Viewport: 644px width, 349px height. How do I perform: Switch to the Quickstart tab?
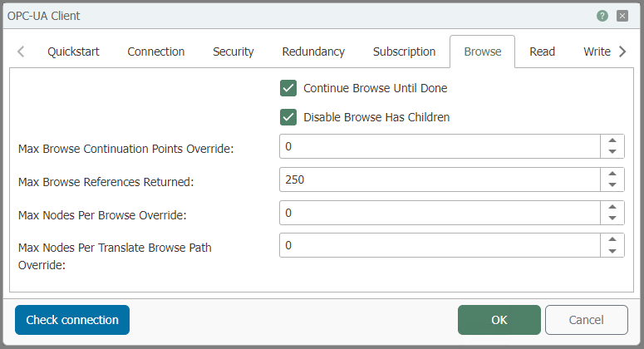pos(73,52)
